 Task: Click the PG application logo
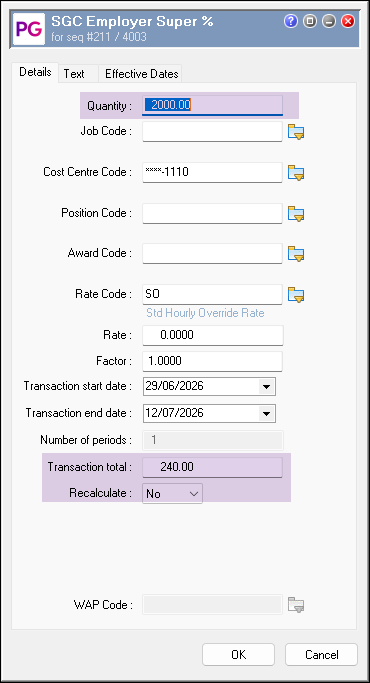click(29, 29)
